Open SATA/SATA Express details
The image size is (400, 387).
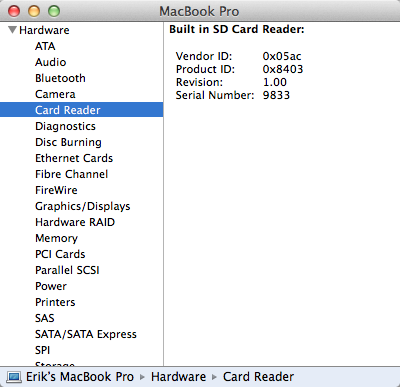[x=86, y=334]
